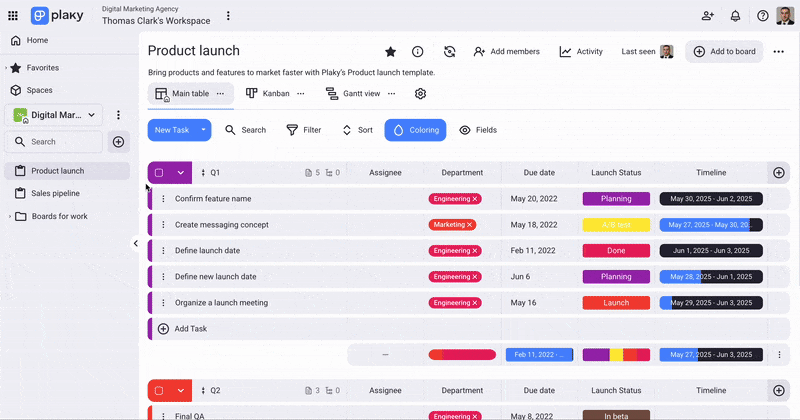Viewport: 800px width, 420px height.
Task: Click the plus icon beside sidebar search
Action: point(118,142)
